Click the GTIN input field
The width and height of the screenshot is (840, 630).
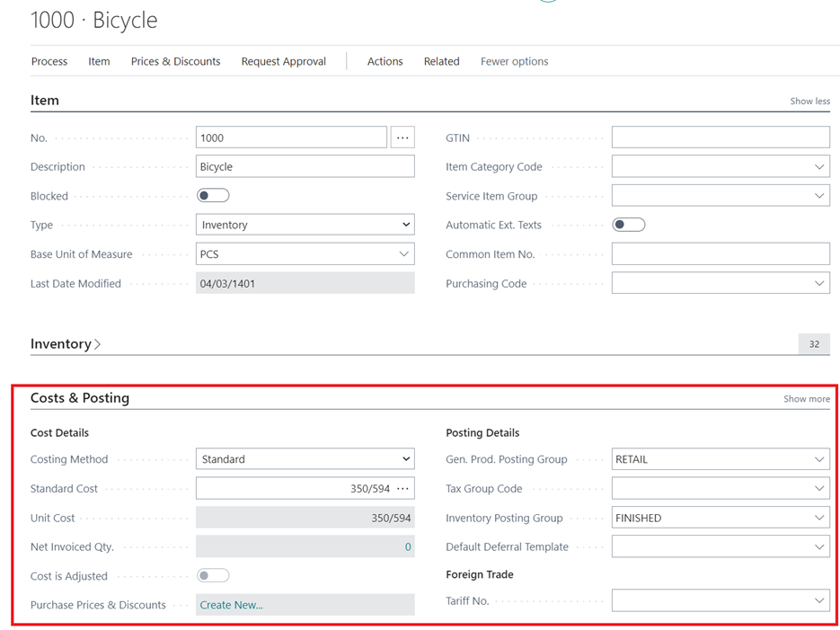click(720, 138)
